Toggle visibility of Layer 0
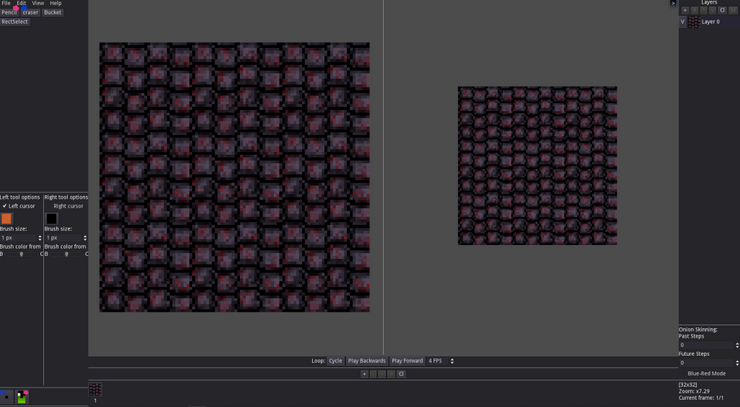Viewport: 740px width, 407px height. coord(682,22)
